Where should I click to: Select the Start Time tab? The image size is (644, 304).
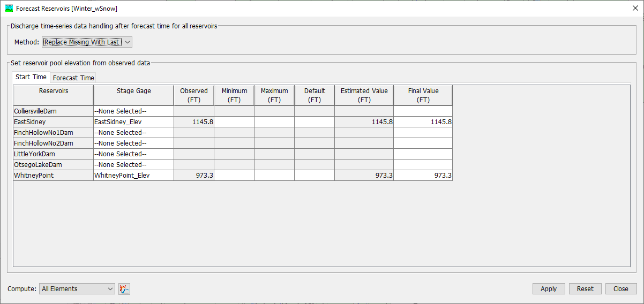pos(31,77)
